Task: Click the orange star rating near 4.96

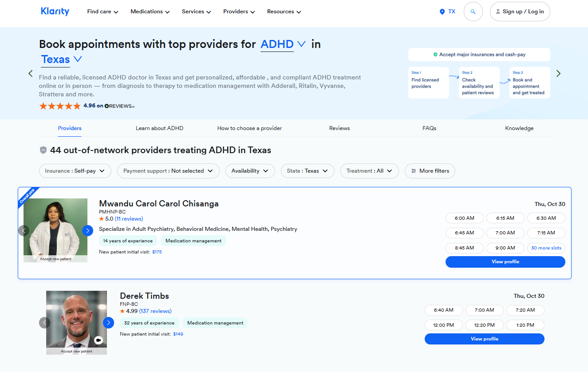Action: tap(60, 106)
